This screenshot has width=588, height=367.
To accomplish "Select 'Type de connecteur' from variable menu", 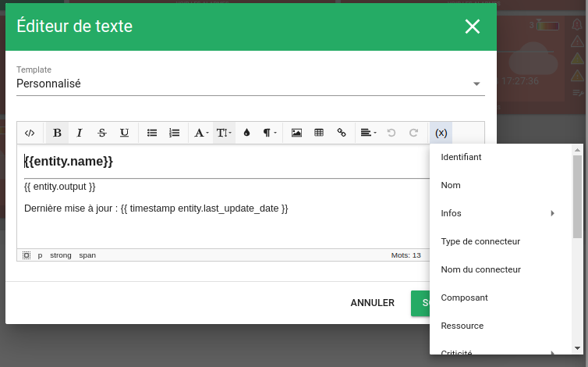I will [x=480, y=241].
